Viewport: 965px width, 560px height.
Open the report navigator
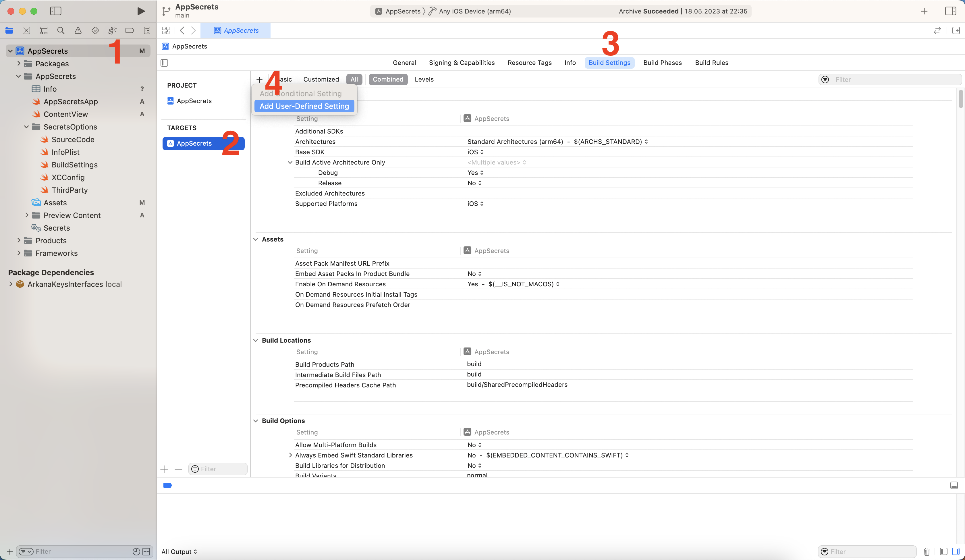coord(147,31)
